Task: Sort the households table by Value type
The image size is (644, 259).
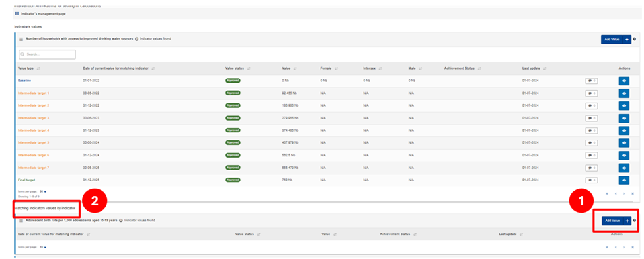Action: (38, 68)
